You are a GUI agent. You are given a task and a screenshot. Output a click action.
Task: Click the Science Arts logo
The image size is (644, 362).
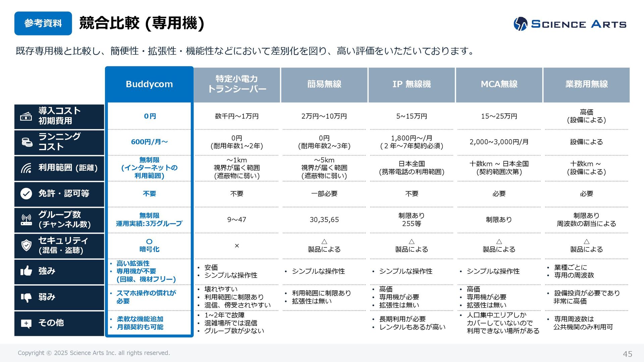[x=570, y=24]
